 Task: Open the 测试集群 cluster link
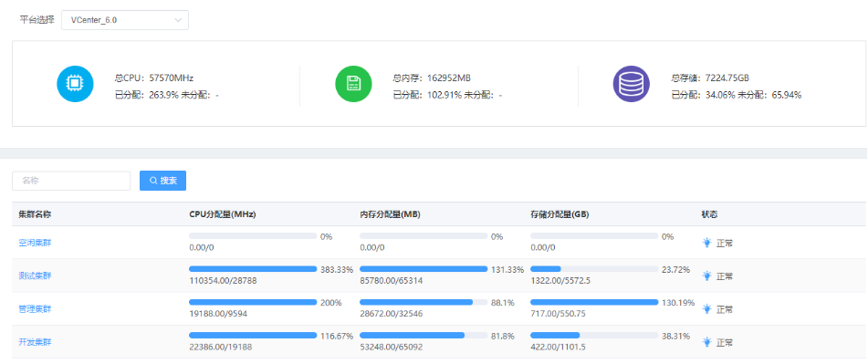click(x=35, y=276)
